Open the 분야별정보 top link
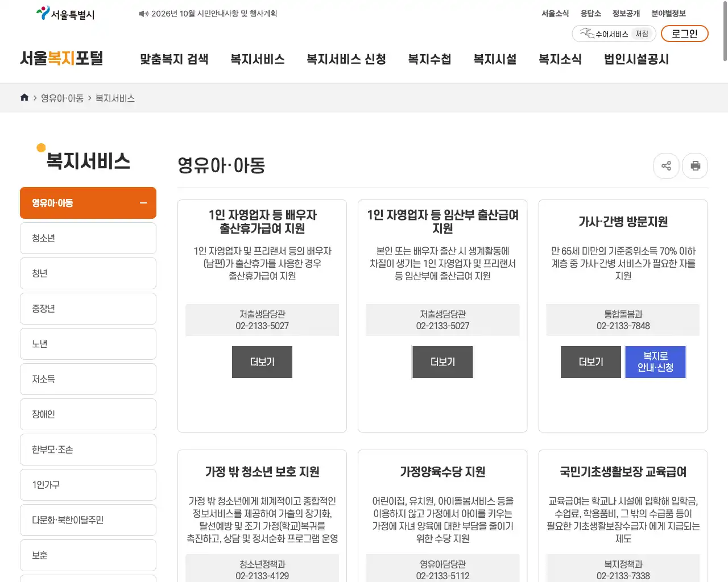 pyautogui.click(x=669, y=14)
